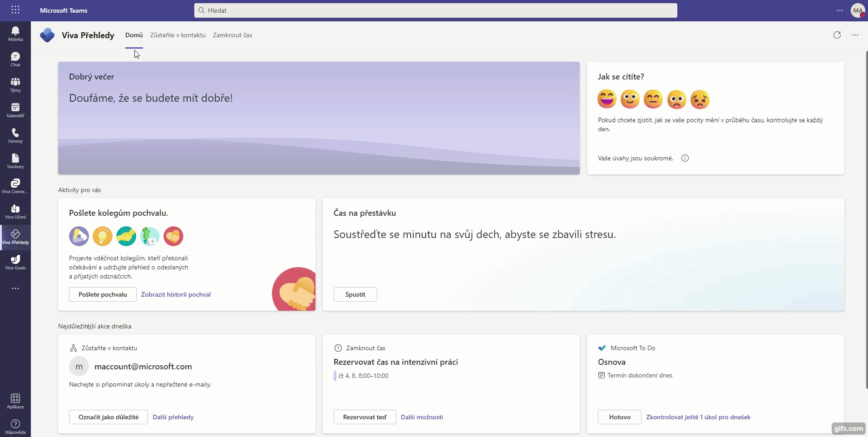Click the maccount@microsoft.com contact avatar
868x437 pixels.
(x=79, y=367)
